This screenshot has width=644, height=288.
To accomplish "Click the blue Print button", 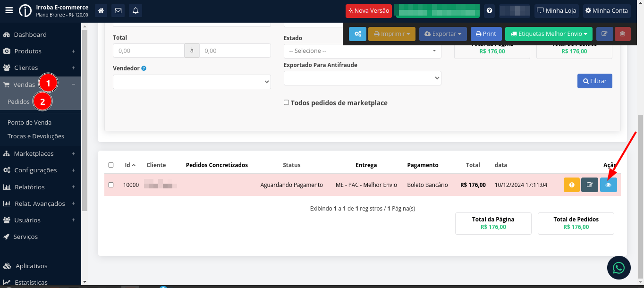I will (x=486, y=34).
